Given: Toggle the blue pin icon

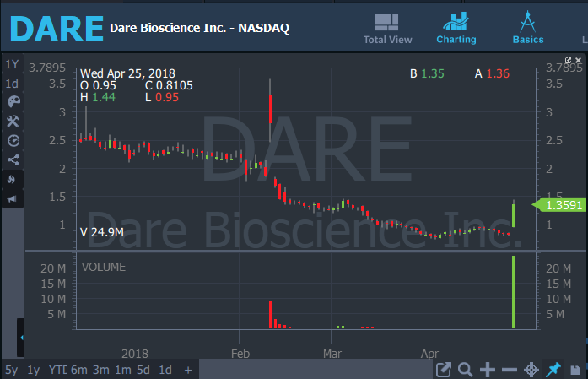Looking at the screenshot, I should coord(553,370).
